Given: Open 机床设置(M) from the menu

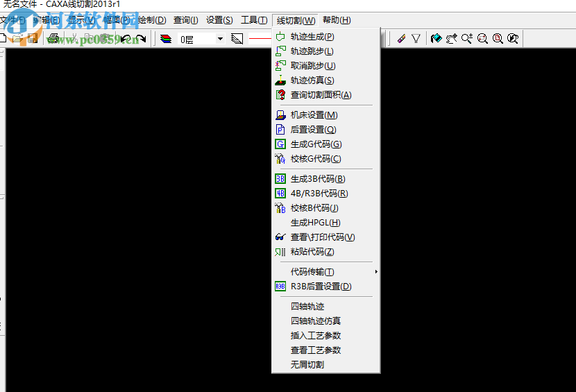Looking at the screenshot, I should (326, 115).
